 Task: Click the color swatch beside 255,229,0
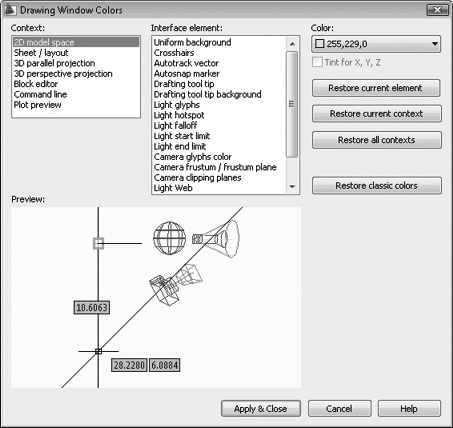[319, 44]
